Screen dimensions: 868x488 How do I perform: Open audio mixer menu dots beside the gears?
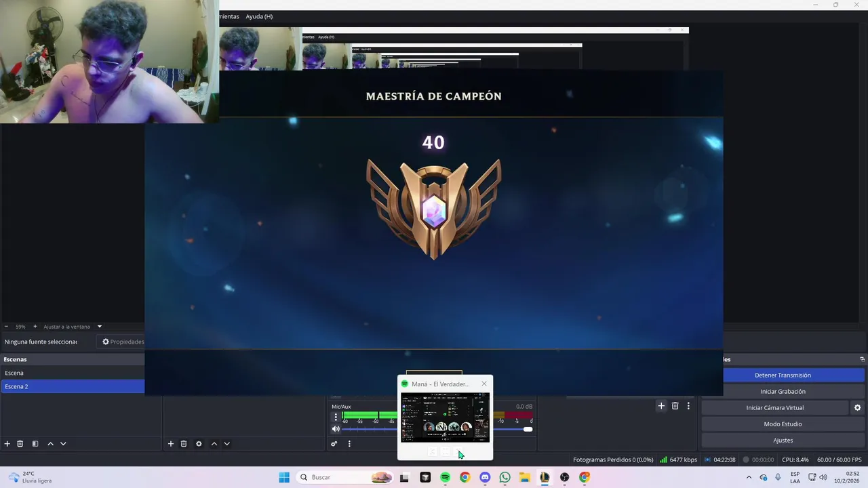pyautogui.click(x=349, y=444)
